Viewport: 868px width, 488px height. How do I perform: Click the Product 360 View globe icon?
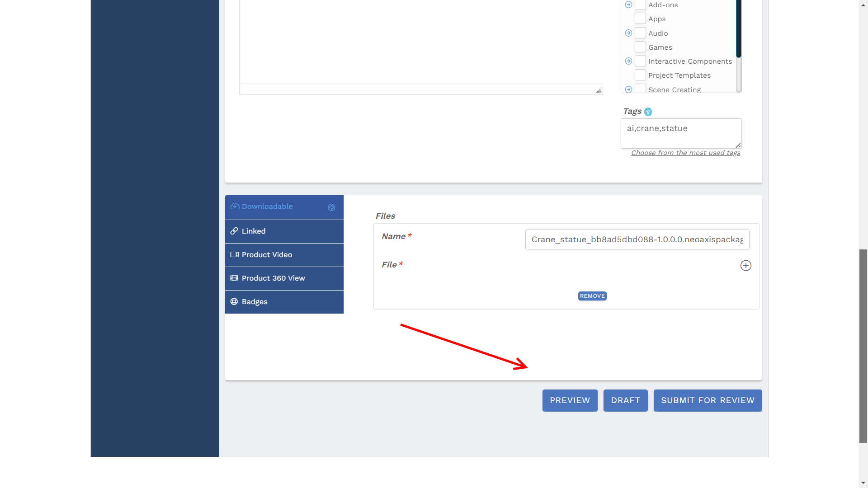[234, 278]
